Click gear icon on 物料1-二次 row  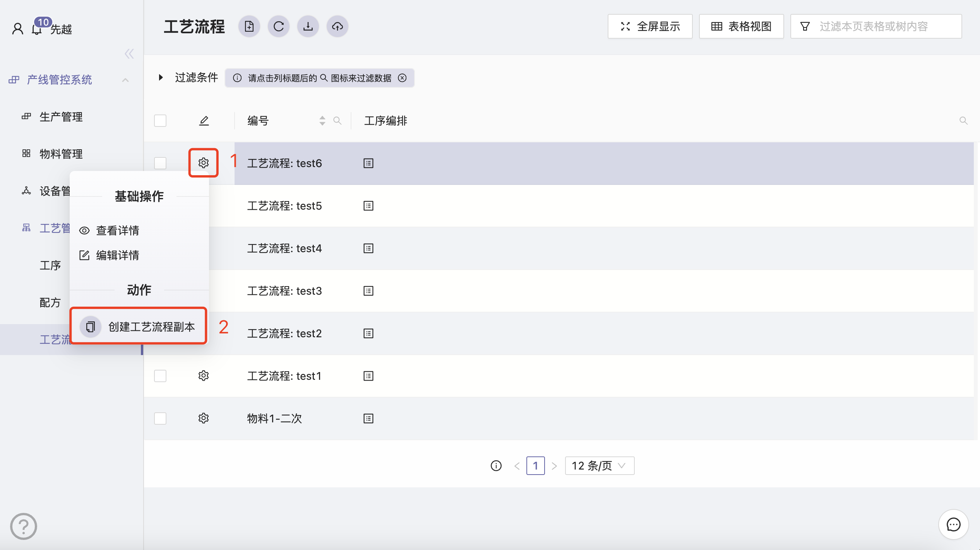[203, 418]
